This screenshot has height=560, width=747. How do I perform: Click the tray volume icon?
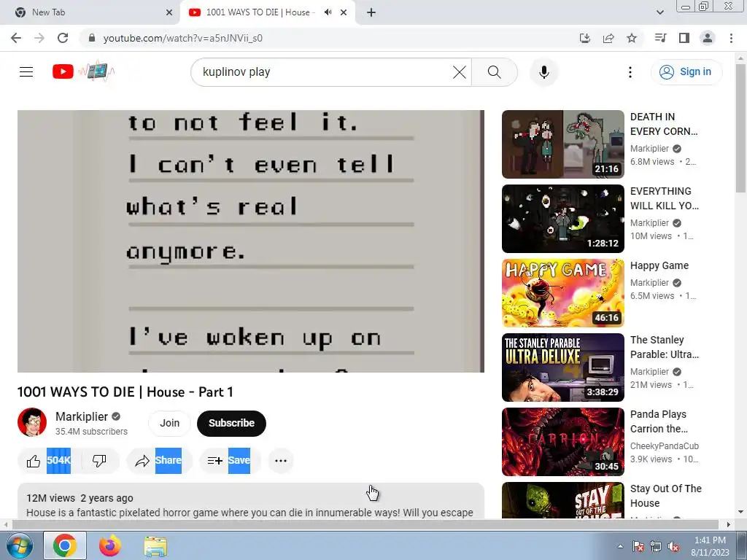click(673, 547)
